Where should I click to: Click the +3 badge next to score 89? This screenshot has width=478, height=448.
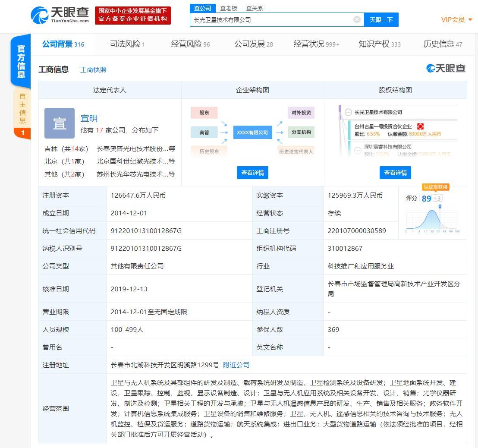(x=436, y=198)
